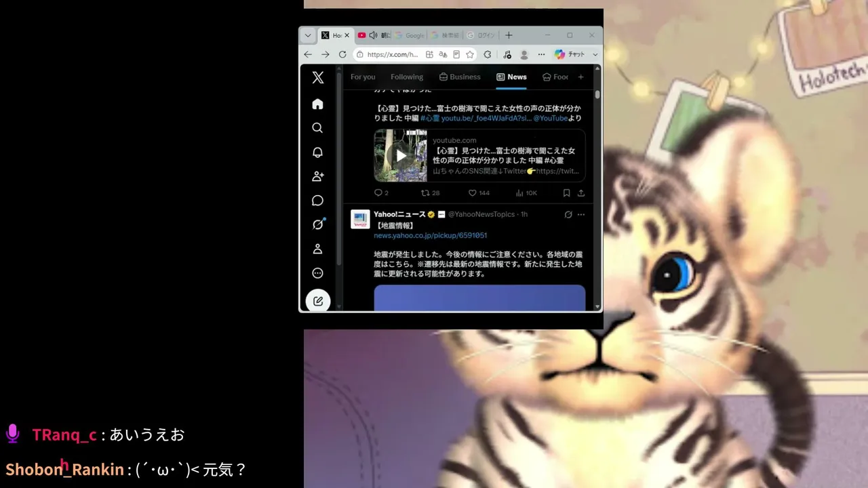This screenshot has height=488, width=868.
Task: Open @YahooNewsTopics handle
Action: (x=481, y=215)
